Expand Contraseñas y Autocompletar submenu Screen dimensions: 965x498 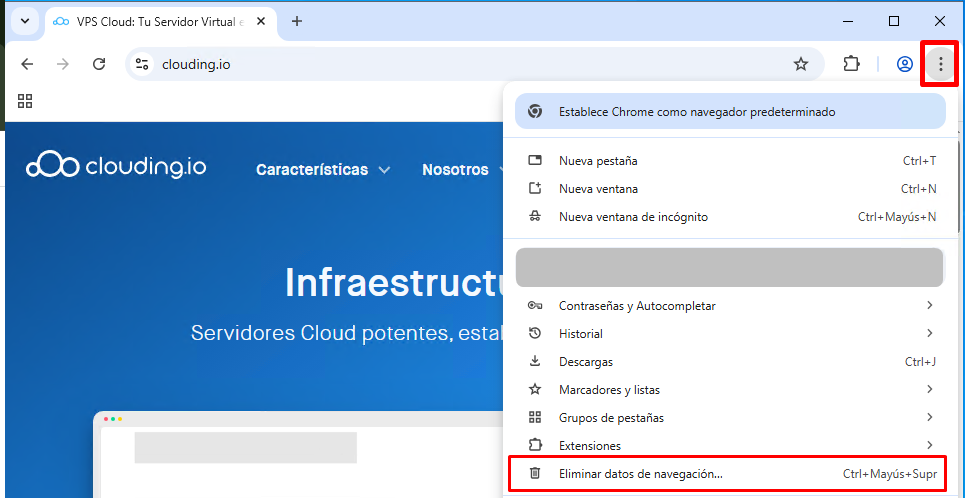[x=730, y=305]
